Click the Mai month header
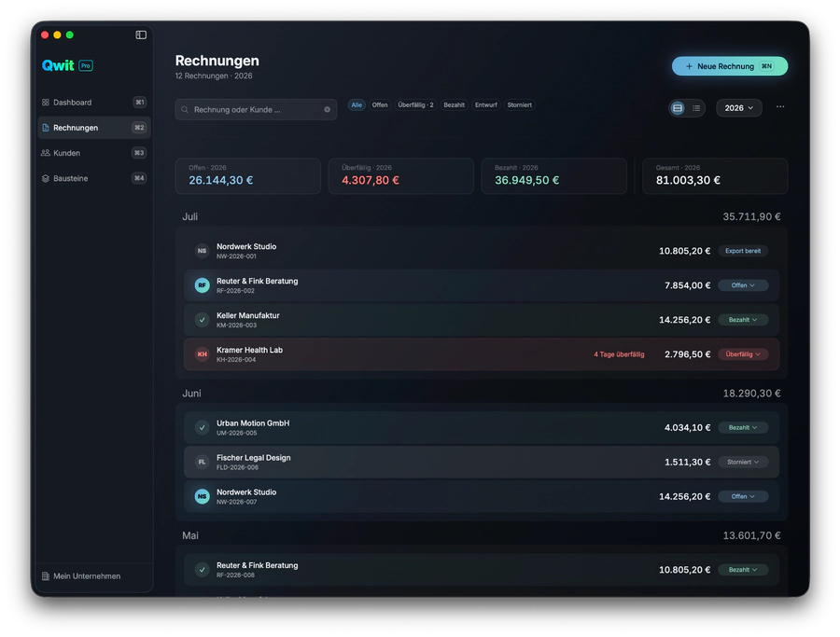This screenshot has height=637, width=840. [x=190, y=535]
